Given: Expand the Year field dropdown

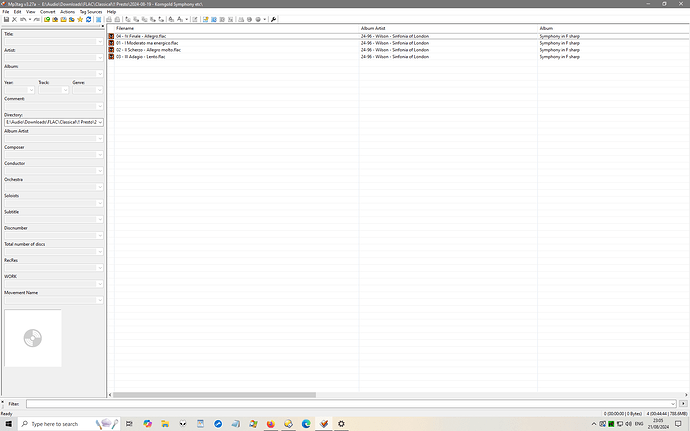Looking at the screenshot, I should click(x=31, y=90).
